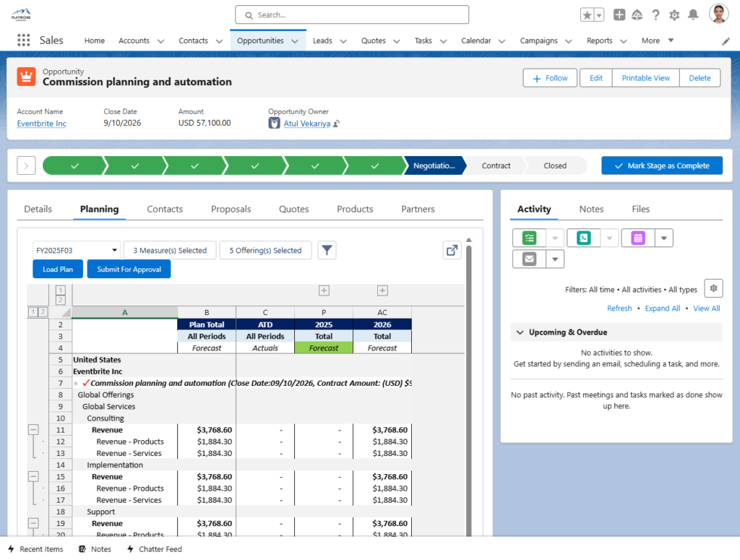Click the Edit button for the opportunity
The height and width of the screenshot is (560, 740).
[595, 78]
